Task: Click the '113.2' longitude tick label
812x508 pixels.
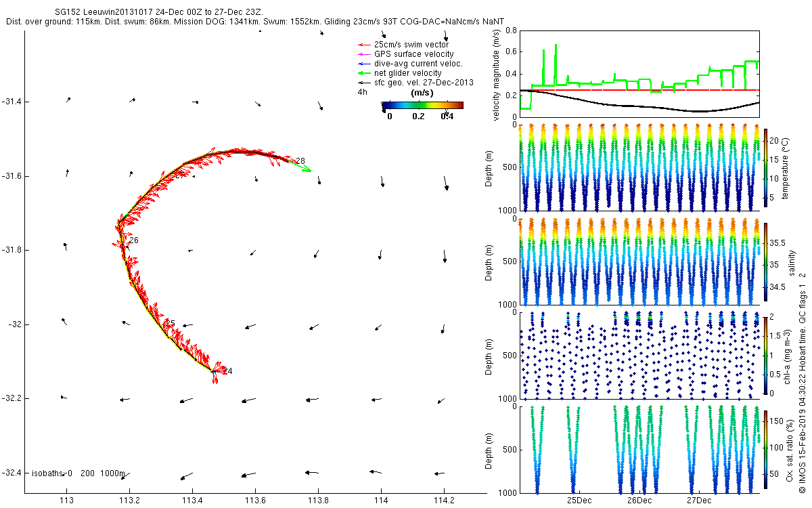Action: 129,501
